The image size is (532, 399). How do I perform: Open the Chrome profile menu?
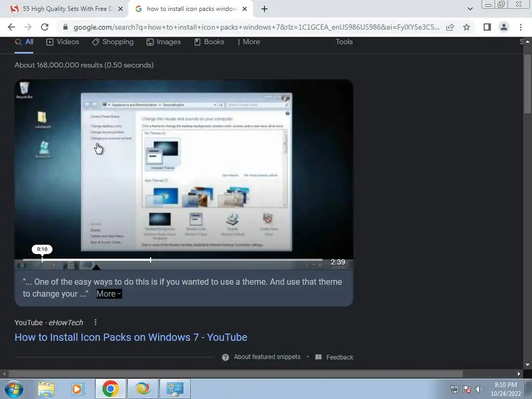pos(504,27)
